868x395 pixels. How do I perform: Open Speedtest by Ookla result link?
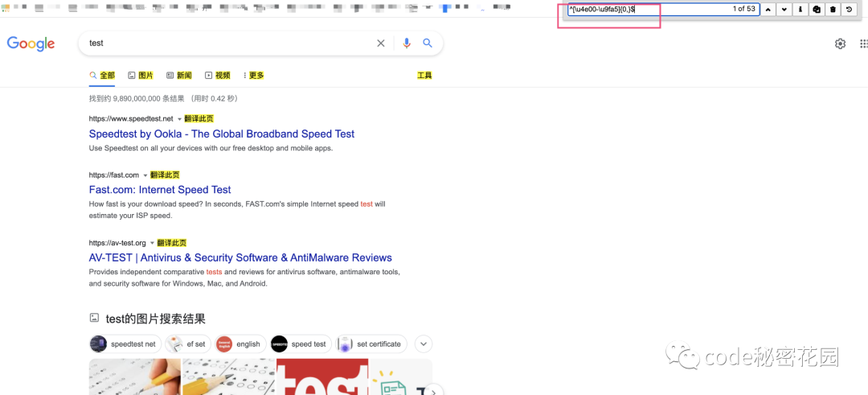(222, 134)
